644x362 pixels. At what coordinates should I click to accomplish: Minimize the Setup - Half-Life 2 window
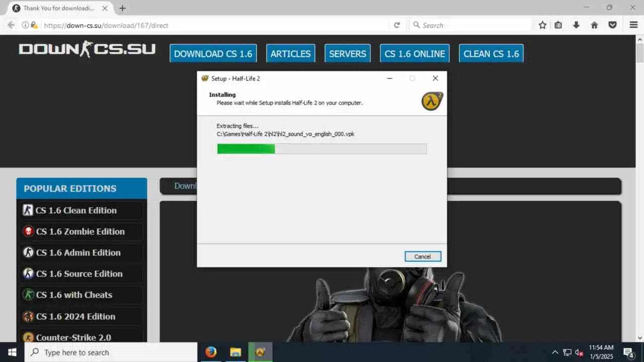pos(389,78)
